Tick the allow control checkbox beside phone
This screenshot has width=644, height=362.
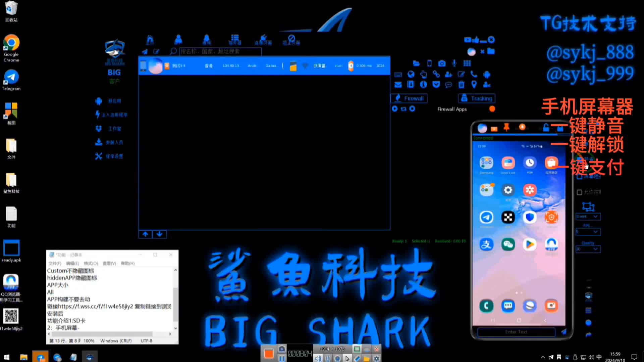click(x=579, y=192)
